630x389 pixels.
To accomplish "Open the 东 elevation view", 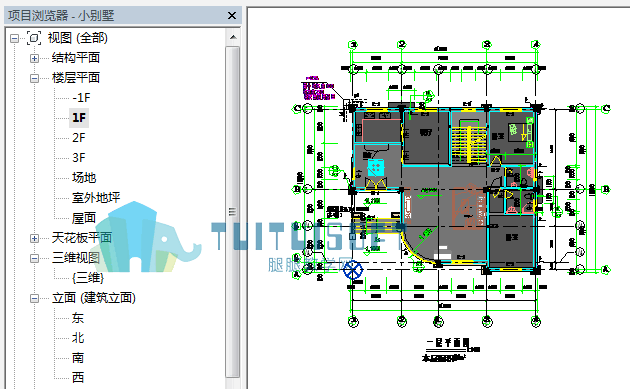I will [x=78, y=318].
